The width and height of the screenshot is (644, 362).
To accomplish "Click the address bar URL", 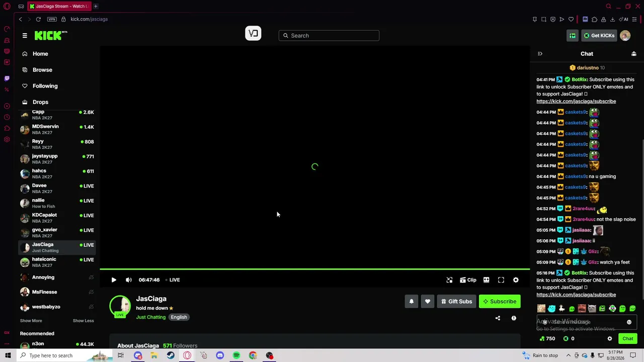I will tap(89, 19).
